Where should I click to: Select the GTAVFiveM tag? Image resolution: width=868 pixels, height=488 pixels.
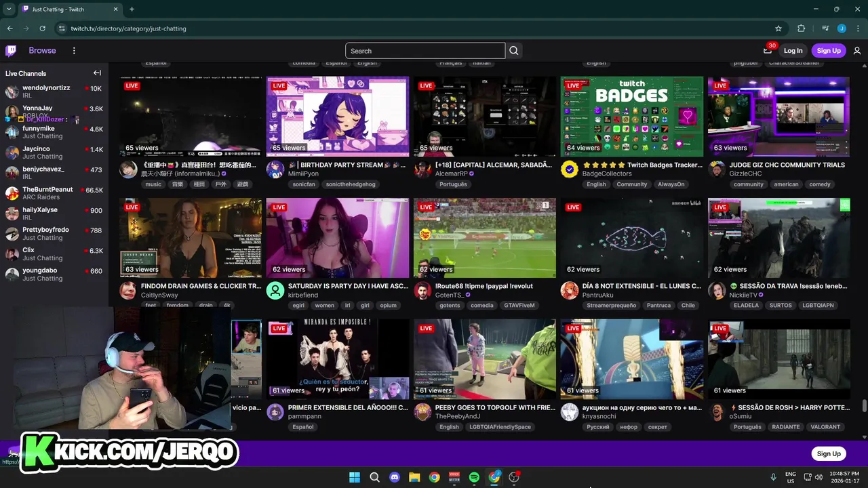(519, 306)
